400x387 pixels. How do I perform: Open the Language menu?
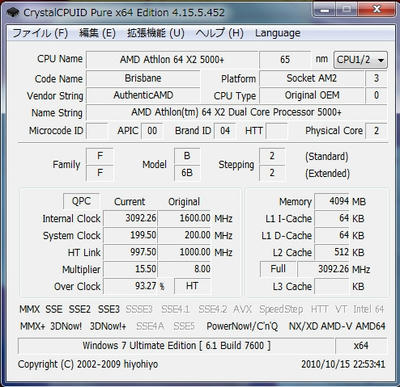(x=278, y=33)
